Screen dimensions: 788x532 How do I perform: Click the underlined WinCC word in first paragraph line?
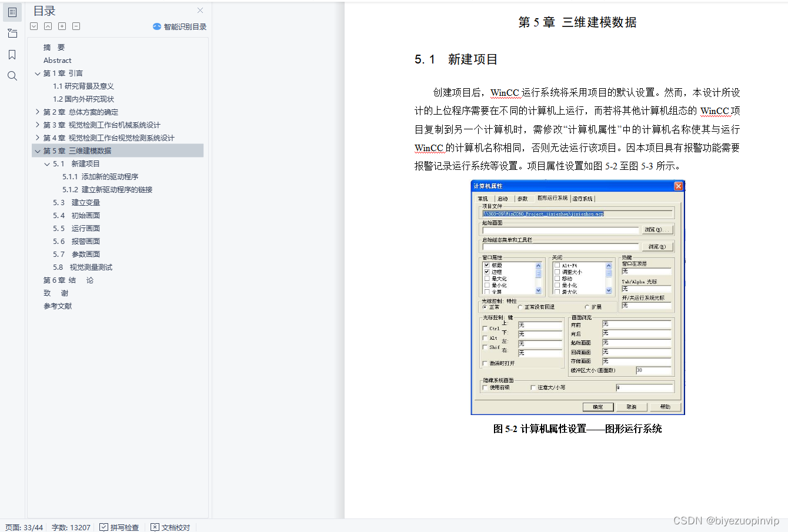(x=505, y=93)
